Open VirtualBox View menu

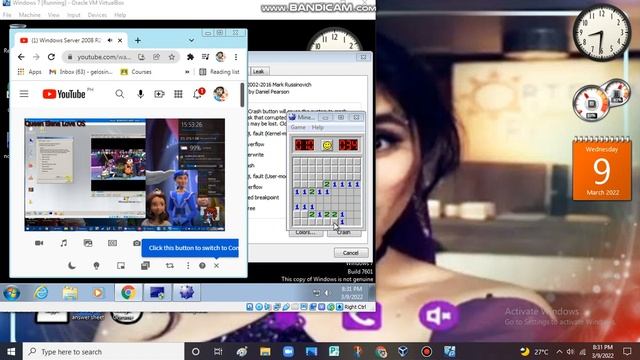[53, 15]
